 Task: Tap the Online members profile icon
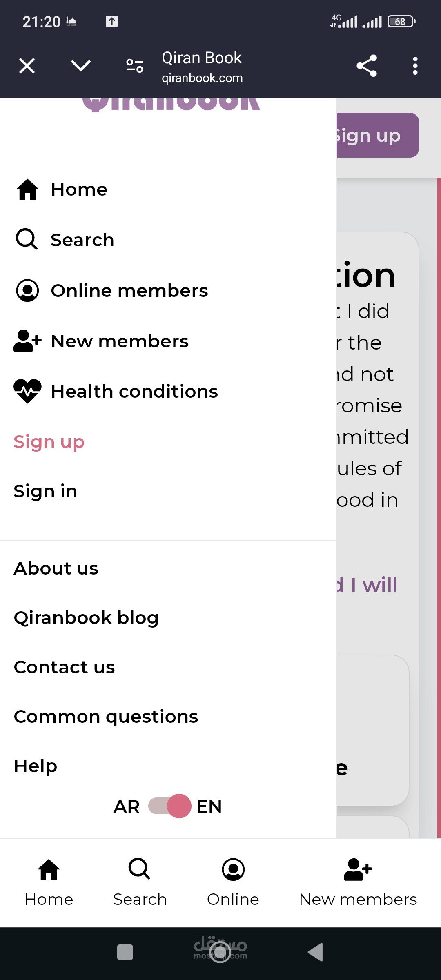(27, 291)
